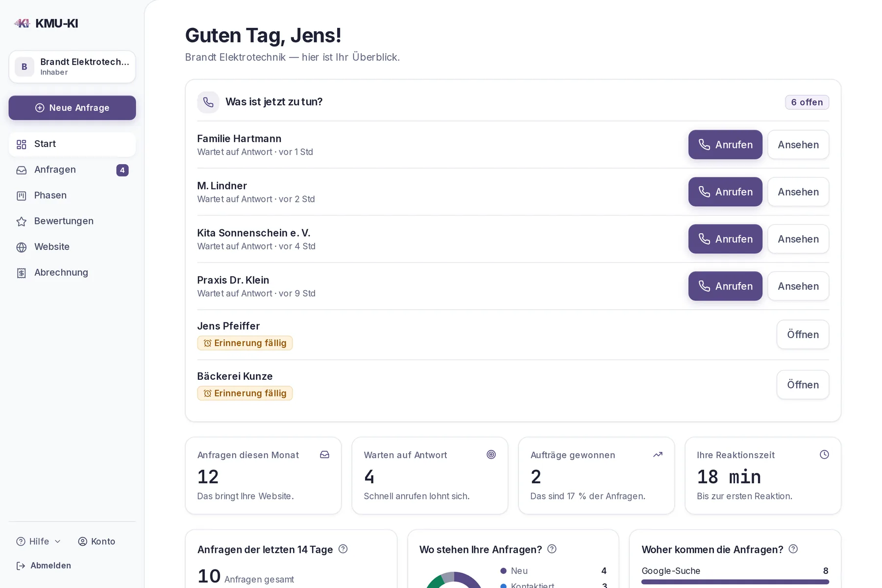Open the Brandt Elektrotechnik account switcher
Image resolution: width=882 pixels, height=588 pixels.
[x=72, y=67]
